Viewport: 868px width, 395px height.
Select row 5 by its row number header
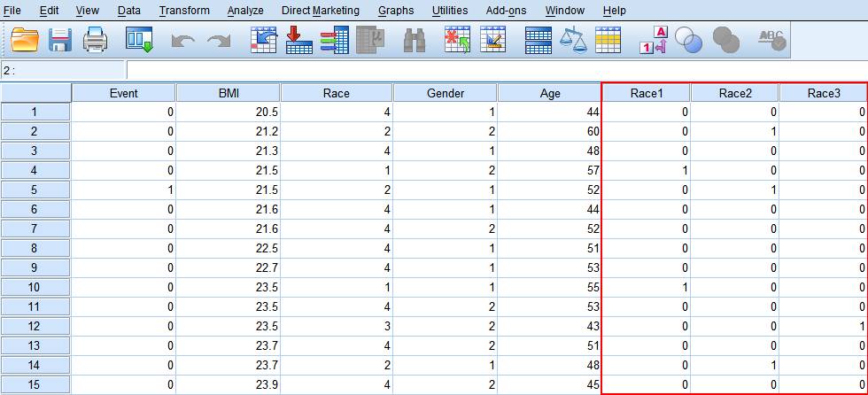coord(35,190)
